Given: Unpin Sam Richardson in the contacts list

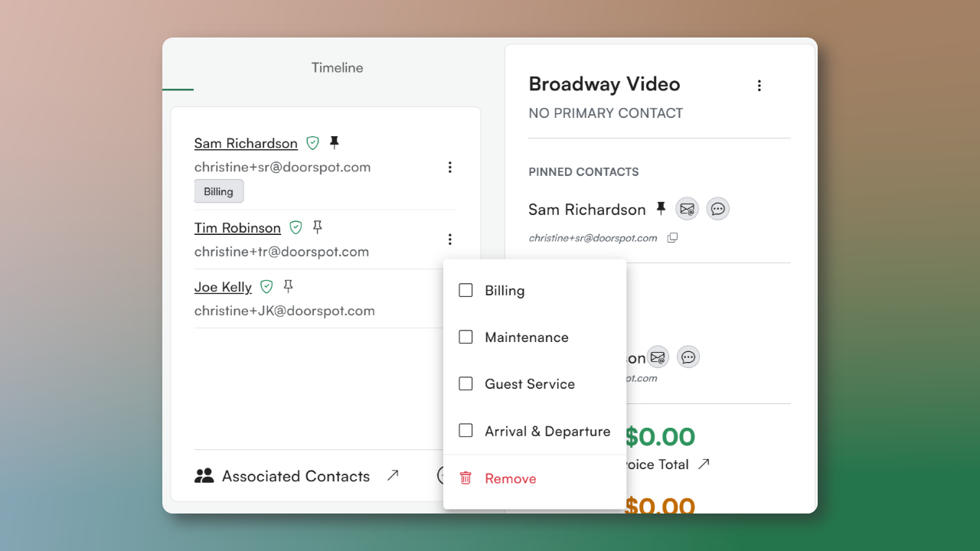Looking at the screenshot, I should coord(334,142).
